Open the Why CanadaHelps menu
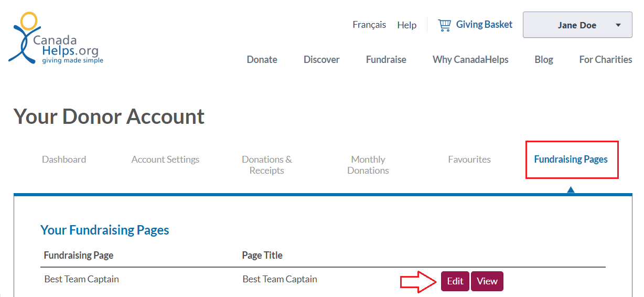Viewport: 644px width, 297px height. click(x=470, y=59)
